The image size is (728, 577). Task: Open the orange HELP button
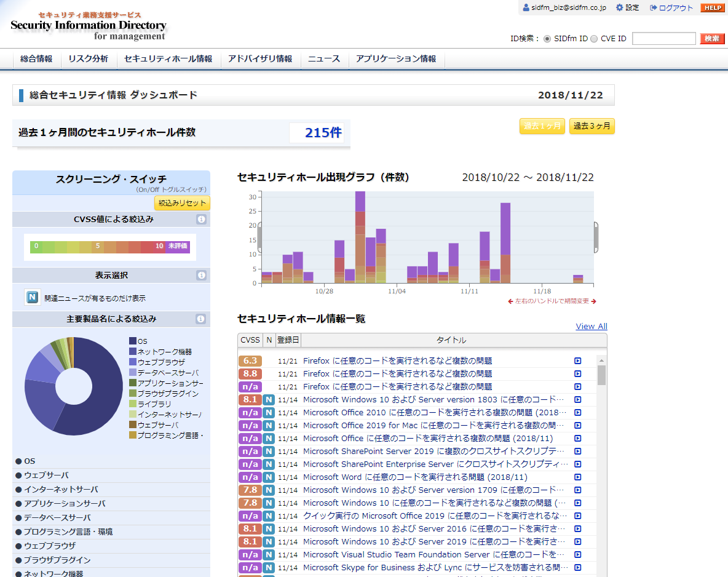coord(713,7)
